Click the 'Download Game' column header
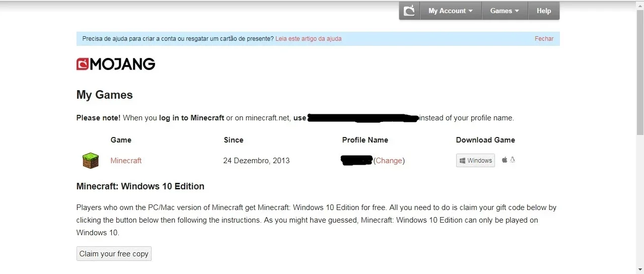644x274 pixels. [x=485, y=140]
